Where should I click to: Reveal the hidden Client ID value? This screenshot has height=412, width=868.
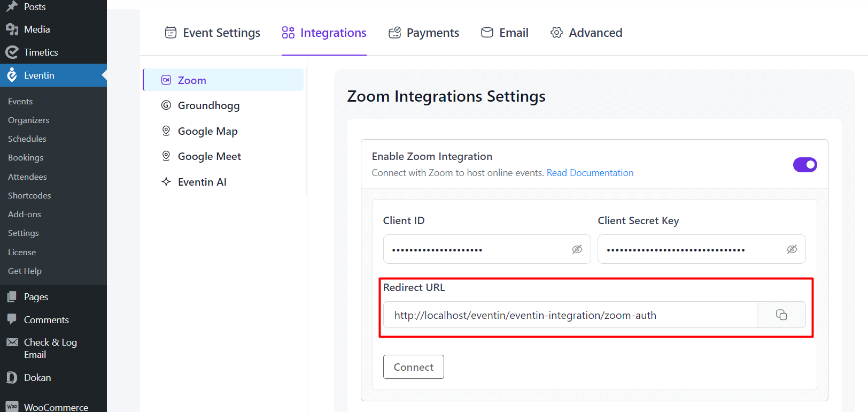[x=577, y=249]
